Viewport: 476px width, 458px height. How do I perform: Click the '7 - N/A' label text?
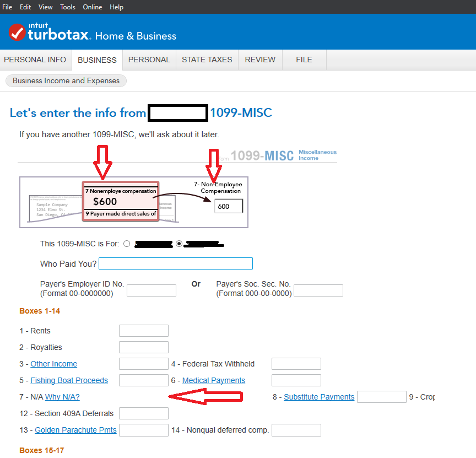(x=31, y=397)
